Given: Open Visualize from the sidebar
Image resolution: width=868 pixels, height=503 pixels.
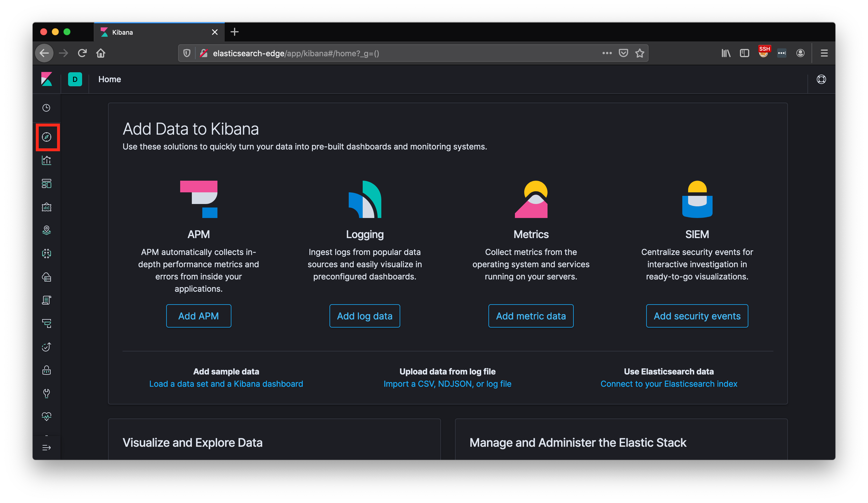Looking at the screenshot, I should point(47,160).
